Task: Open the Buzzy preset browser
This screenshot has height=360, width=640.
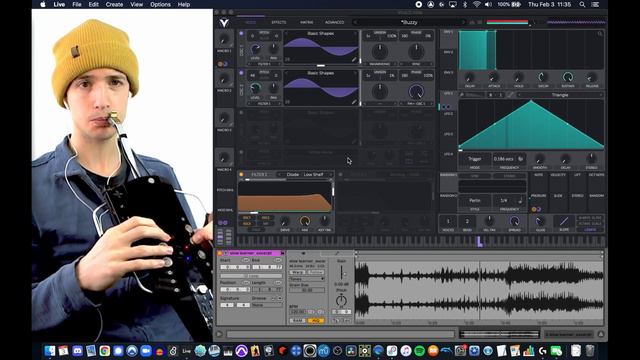Action: click(x=409, y=22)
